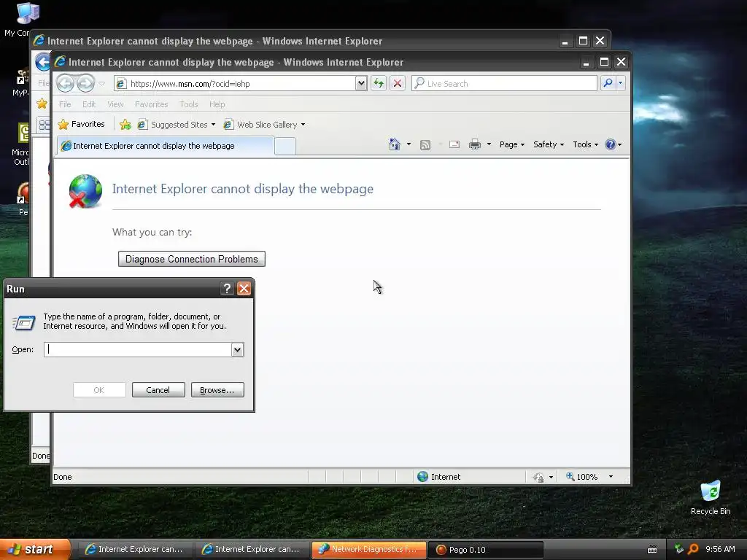Screen dimensions: 747x560
Task: Click the orange search tray icon
Action: [693, 549]
